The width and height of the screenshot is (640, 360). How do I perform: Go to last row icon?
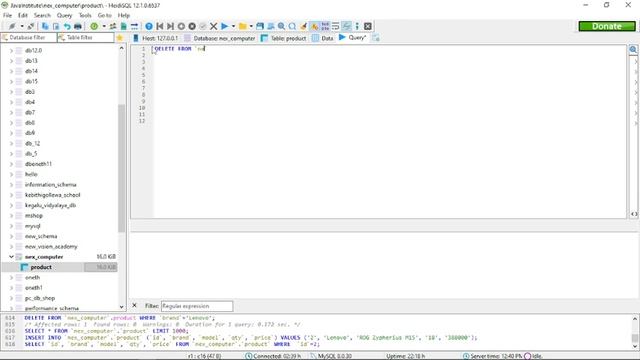pyautogui.click(x=171, y=26)
